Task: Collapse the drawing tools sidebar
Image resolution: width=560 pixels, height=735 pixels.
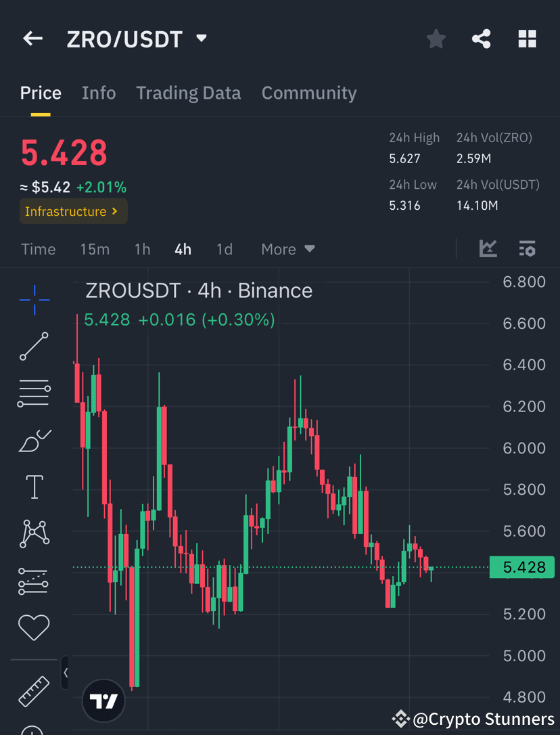Action: 66,673
